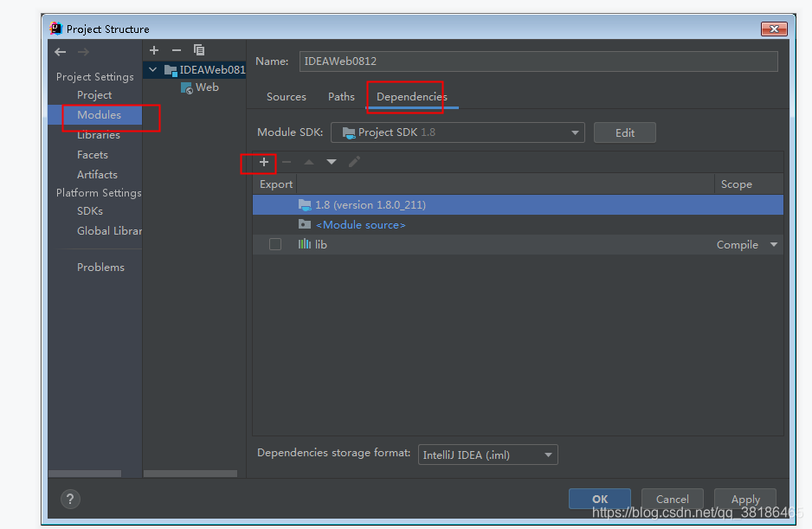This screenshot has width=812, height=529.
Task: Remove selected module with minus icon
Action: [x=177, y=50]
